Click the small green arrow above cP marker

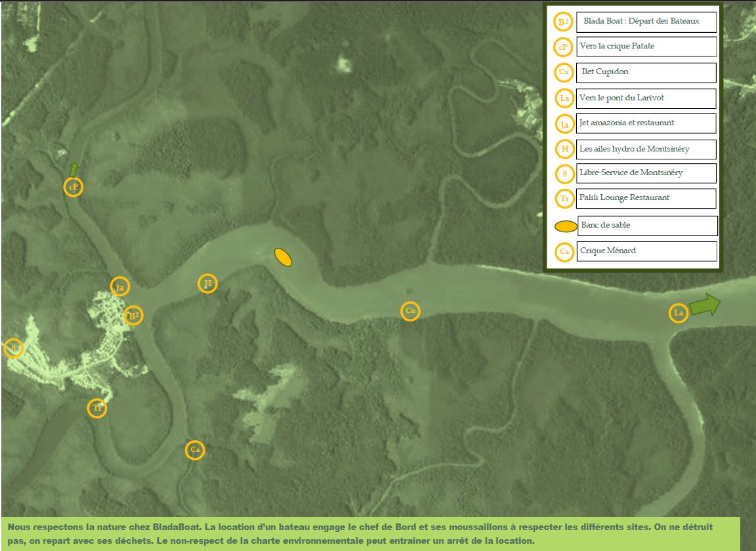coord(74,169)
